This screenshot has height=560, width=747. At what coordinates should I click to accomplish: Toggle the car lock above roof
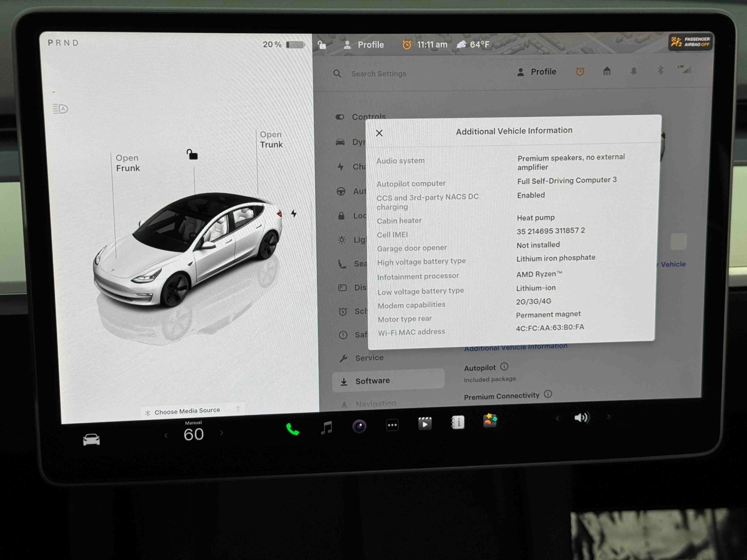[x=192, y=154]
